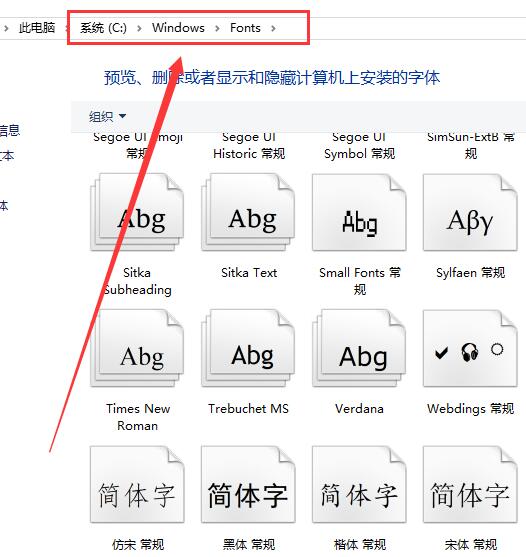The height and width of the screenshot is (557, 526).
Task: Go to 此电脑 in the address bar
Action: pyautogui.click(x=37, y=28)
